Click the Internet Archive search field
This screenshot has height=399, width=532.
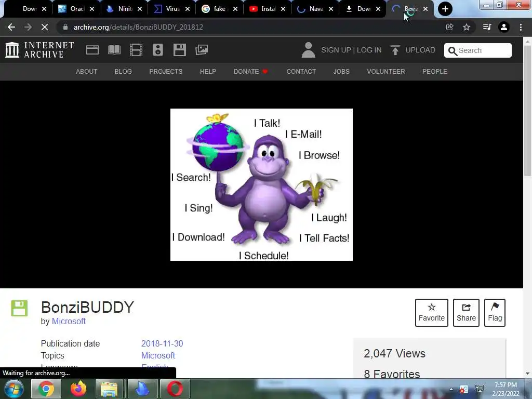478,50
